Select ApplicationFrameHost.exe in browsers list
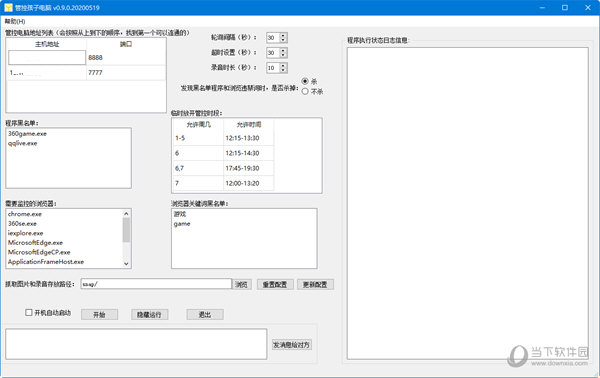 click(46, 262)
